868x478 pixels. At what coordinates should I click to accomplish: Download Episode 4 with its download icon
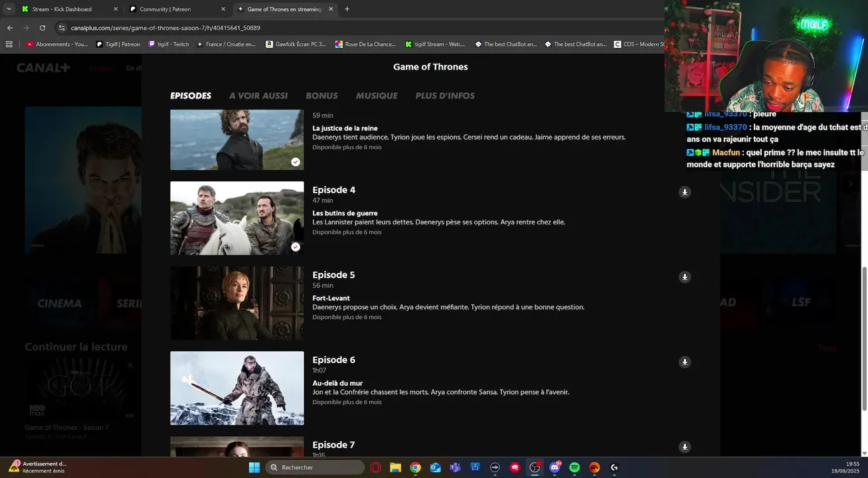tap(685, 192)
